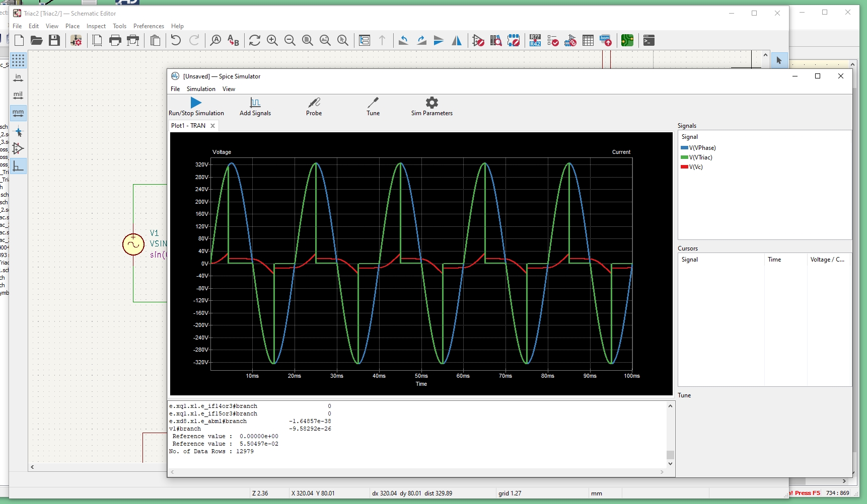Select the Probe tool

[314, 106]
